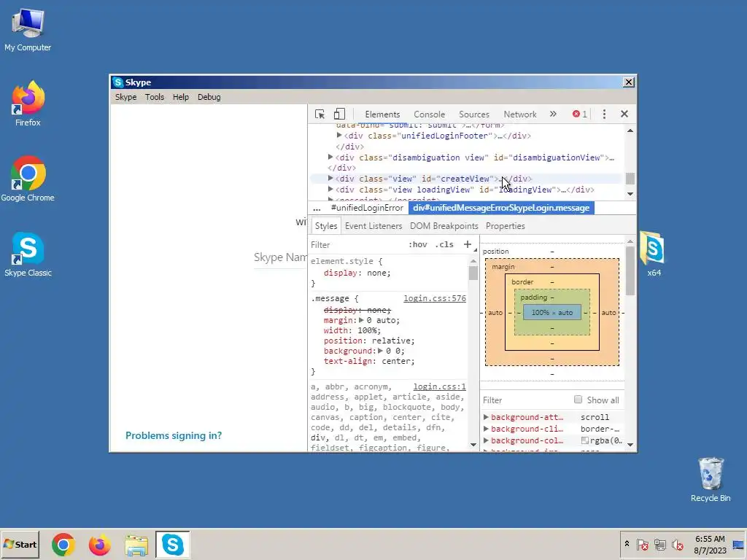Open My Computer desktop icon
The width and height of the screenshot is (747, 560).
click(28, 29)
